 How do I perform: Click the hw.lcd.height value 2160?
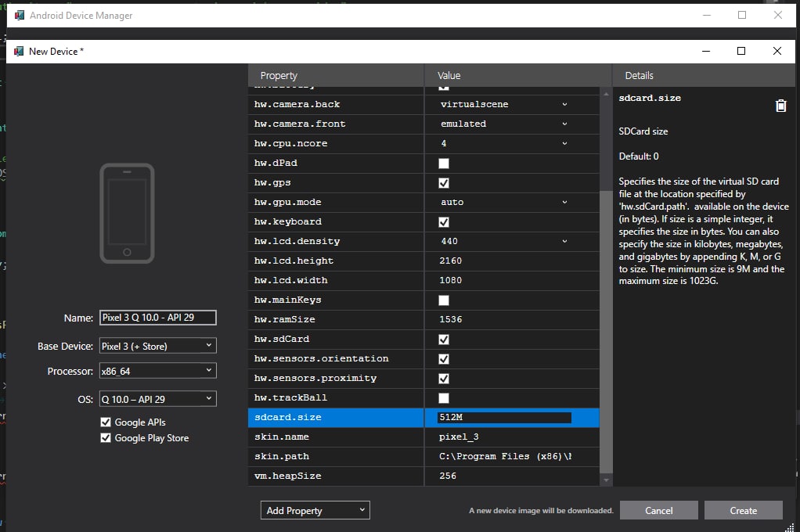coord(451,261)
